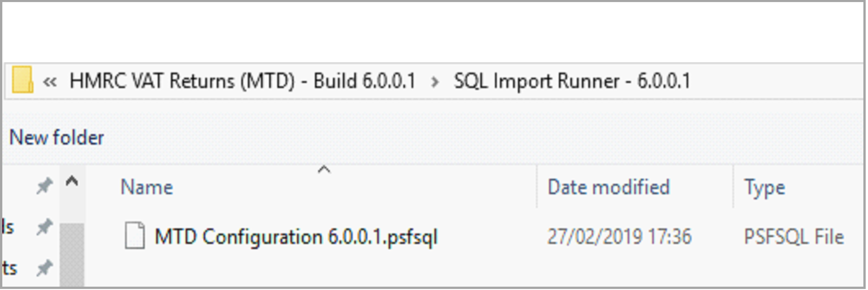Viewport: 868px width, 290px height.
Task: Go to HMRC VAT Returns (MTD) breadcrumb folder
Action: (242, 82)
